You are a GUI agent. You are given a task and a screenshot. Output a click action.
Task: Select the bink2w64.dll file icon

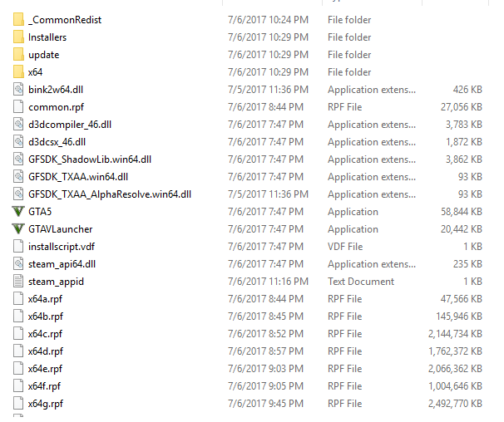point(18,89)
